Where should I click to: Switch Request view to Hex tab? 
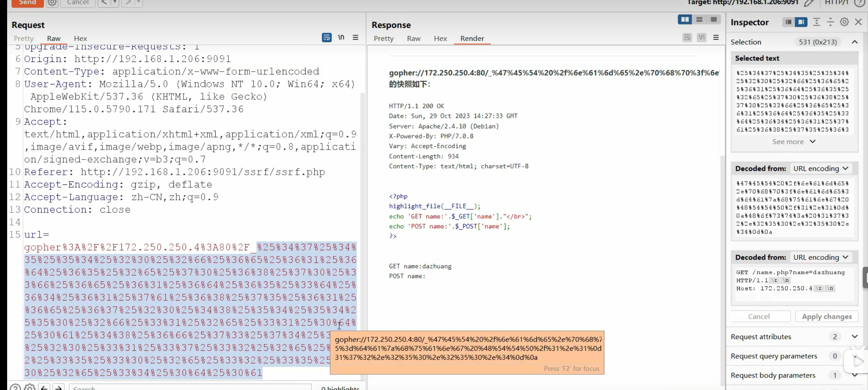(x=80, y=38)
